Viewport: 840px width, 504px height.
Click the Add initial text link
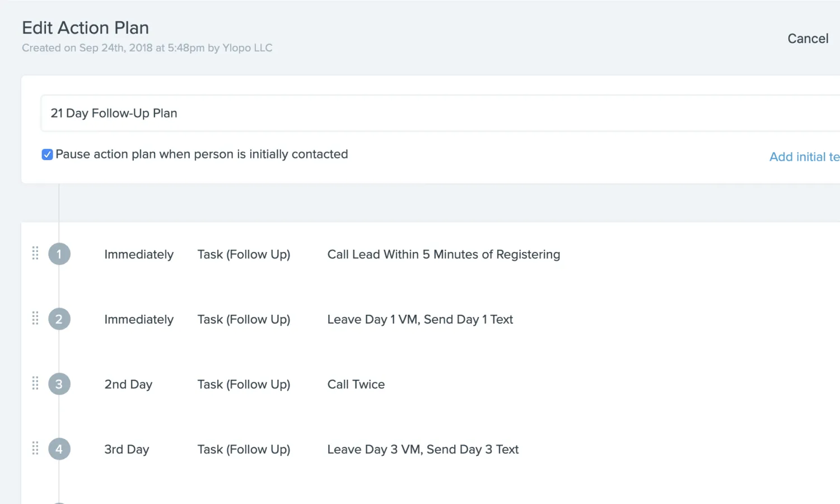pos(804,157)
